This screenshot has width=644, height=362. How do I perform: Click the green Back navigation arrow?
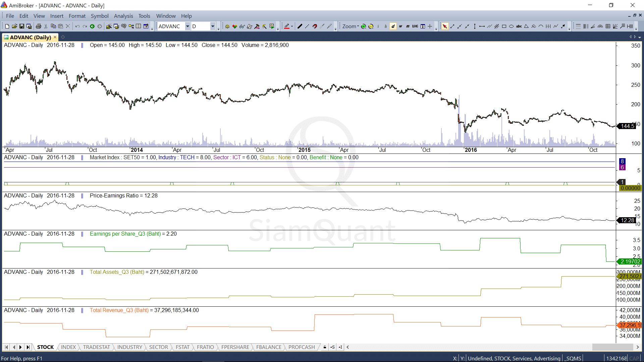click(92, 26)
